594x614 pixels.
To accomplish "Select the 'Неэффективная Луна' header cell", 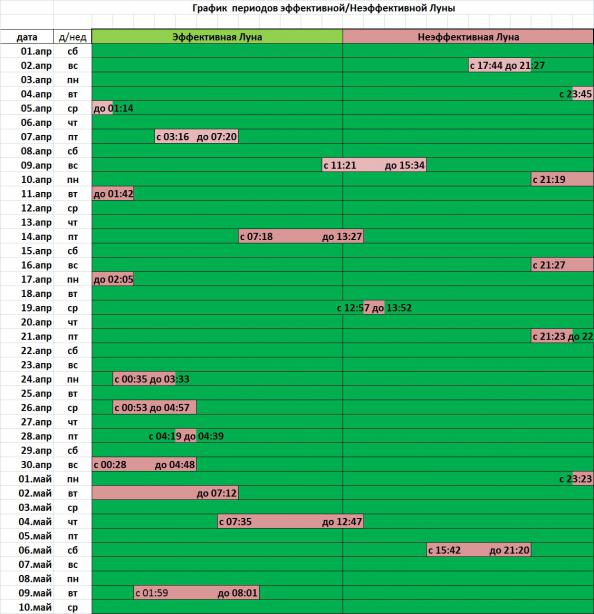I will point(468,37).
